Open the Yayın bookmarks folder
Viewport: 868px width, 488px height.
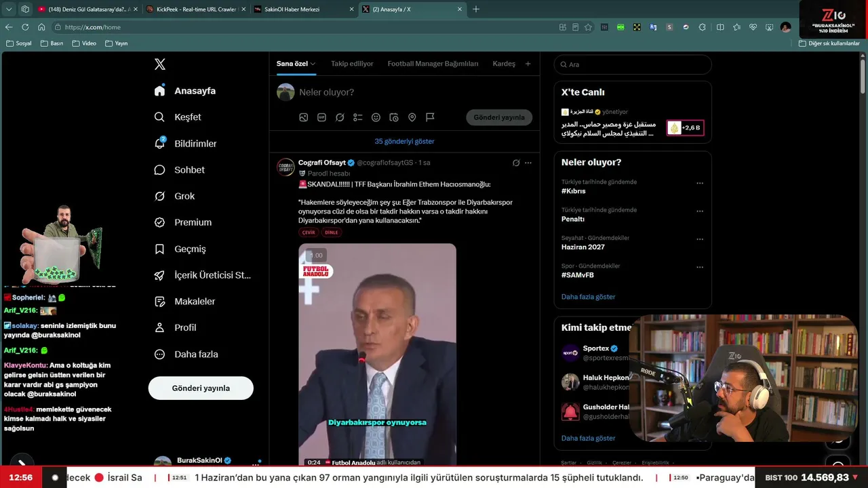click(x=117, y=43)
